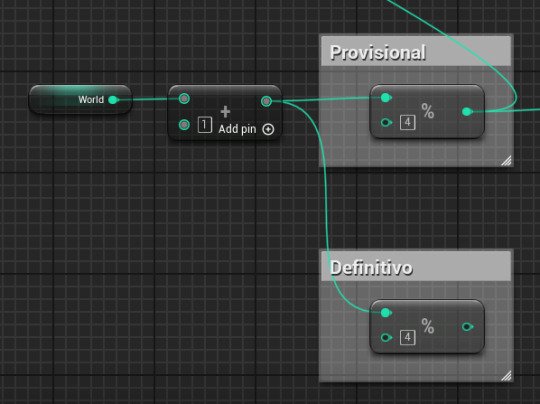Grab the Definitivo comment's resize handle
This screenshot has width=540, height=404.
click(x=506, y=376)
